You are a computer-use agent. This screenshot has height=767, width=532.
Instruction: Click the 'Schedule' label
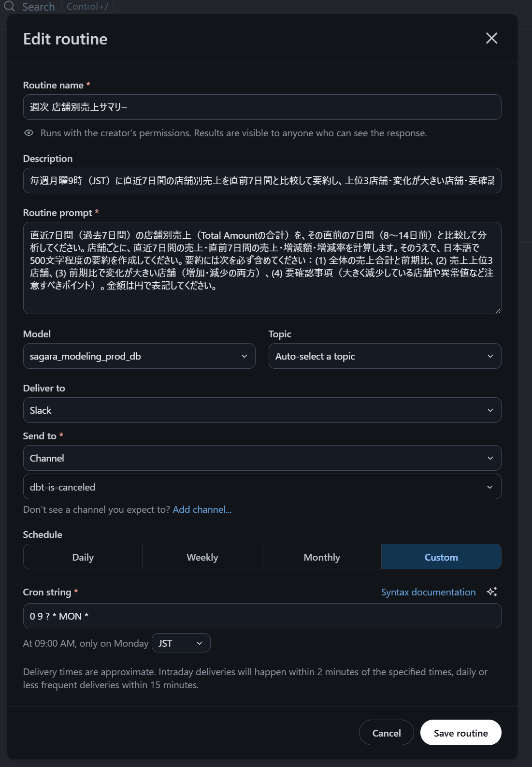point(43,535)
